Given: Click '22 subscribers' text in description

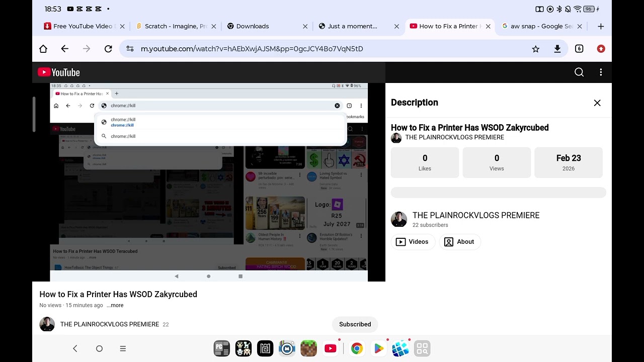Looking at the screenshot, I should (430, 225).
